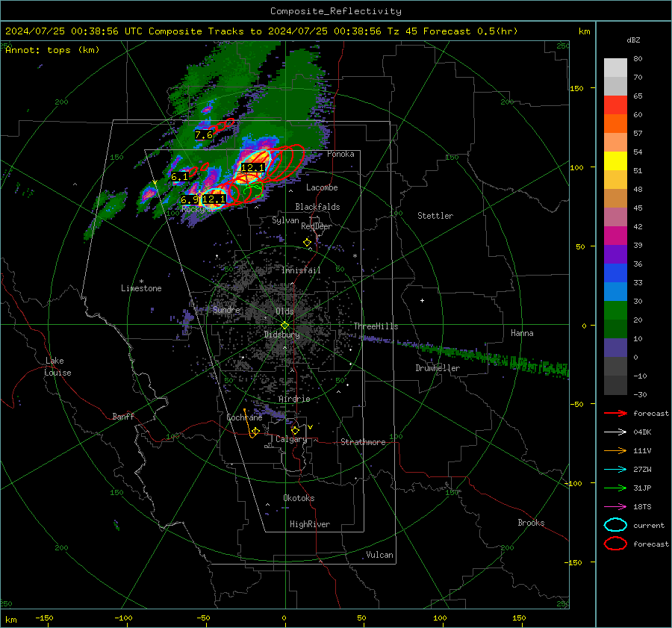Select the Olds town label
Viewport: 672px width, 628px height.
coord(284,311)
